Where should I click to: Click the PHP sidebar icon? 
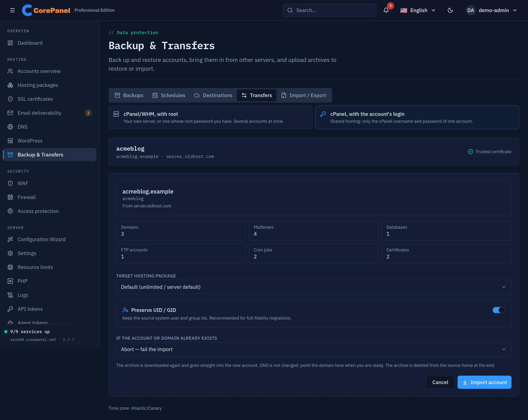point(10,281)
